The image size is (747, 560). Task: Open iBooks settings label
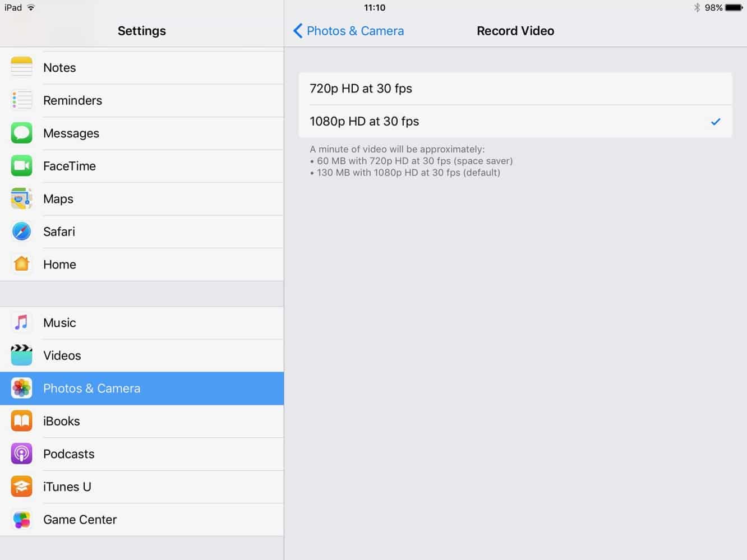62,421
